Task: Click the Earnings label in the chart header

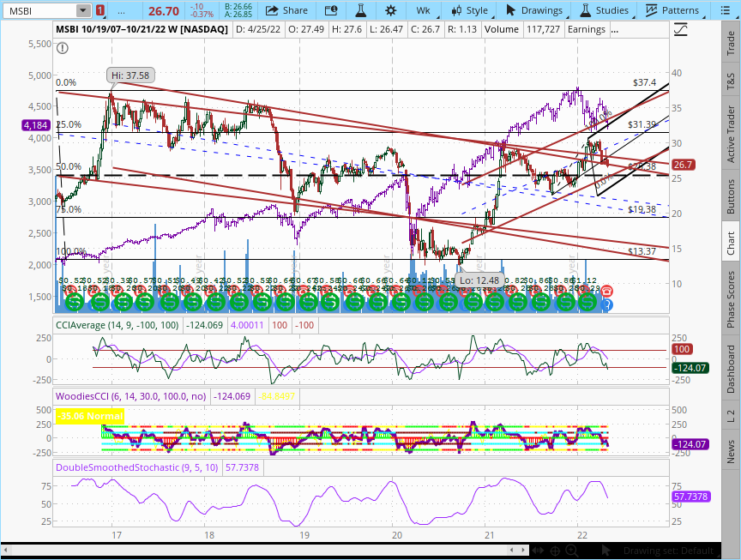Action: coord(587,30)
